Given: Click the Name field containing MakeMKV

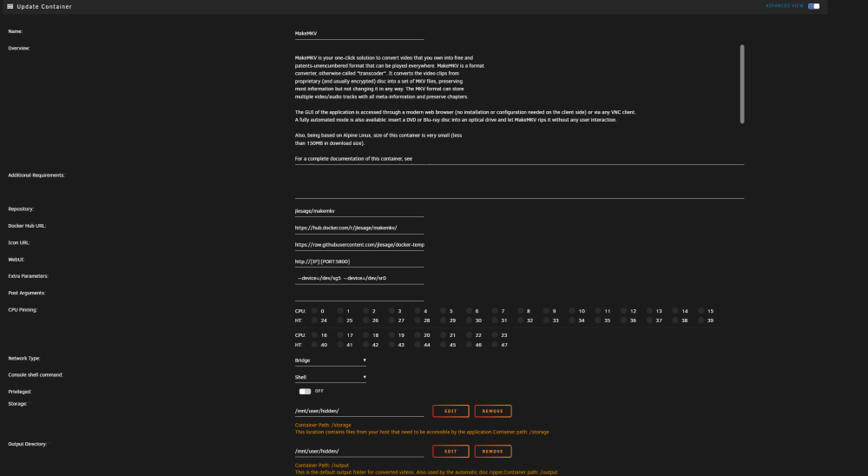Looking at the screenshot, I should click(x=359, y=33).
